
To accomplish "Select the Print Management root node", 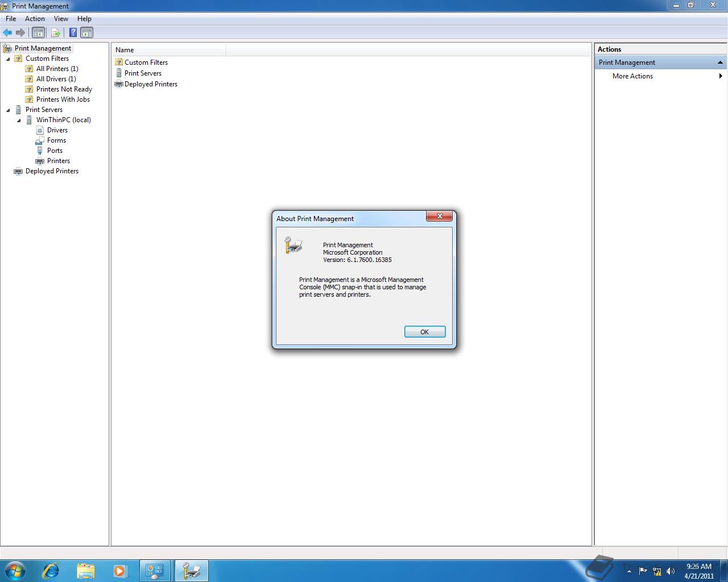I will point(43,48).
